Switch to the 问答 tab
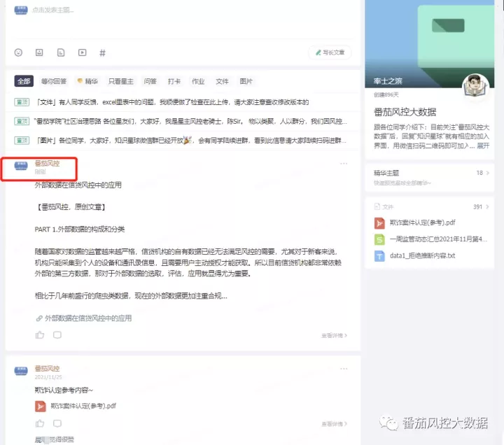This screenshot has width=504, height=445. 150,81
